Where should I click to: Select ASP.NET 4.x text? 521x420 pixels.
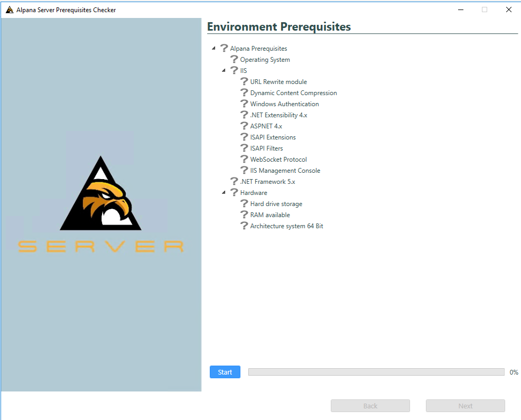[266, 126]
